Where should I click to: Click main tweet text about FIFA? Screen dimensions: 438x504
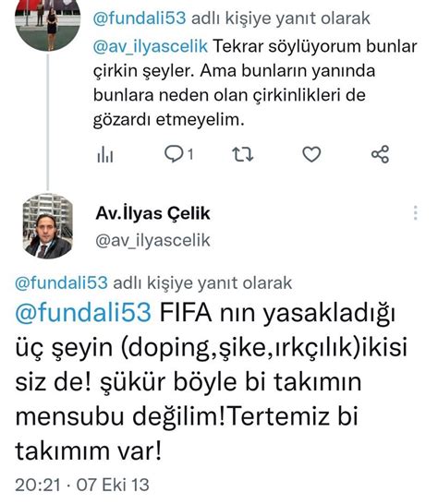coord(211,381)
